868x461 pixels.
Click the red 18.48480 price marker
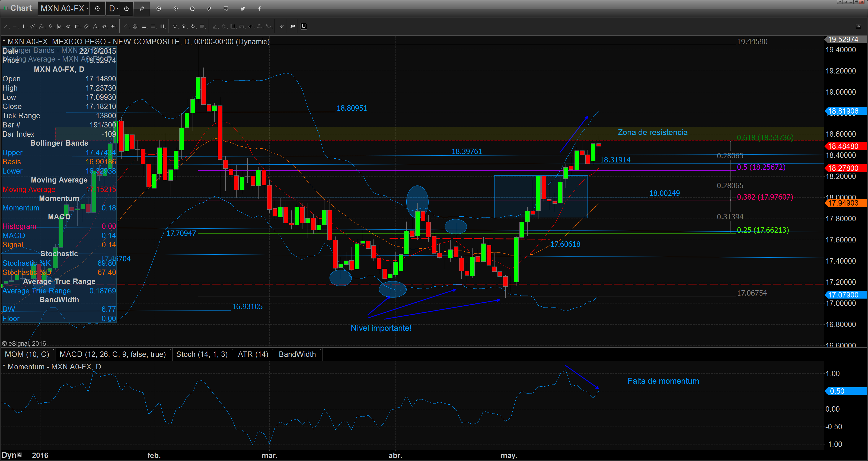[x=845, y=146]
